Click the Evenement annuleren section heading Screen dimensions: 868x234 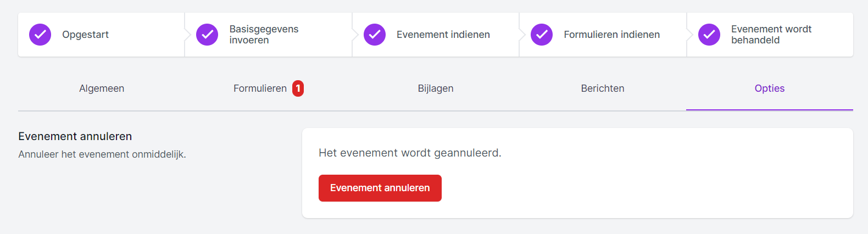click(x=75, y=136)
